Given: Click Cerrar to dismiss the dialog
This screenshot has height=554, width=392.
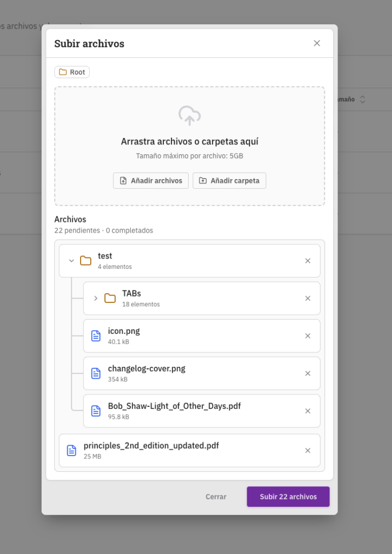Looking at the screenshot, I should (216, 497).
